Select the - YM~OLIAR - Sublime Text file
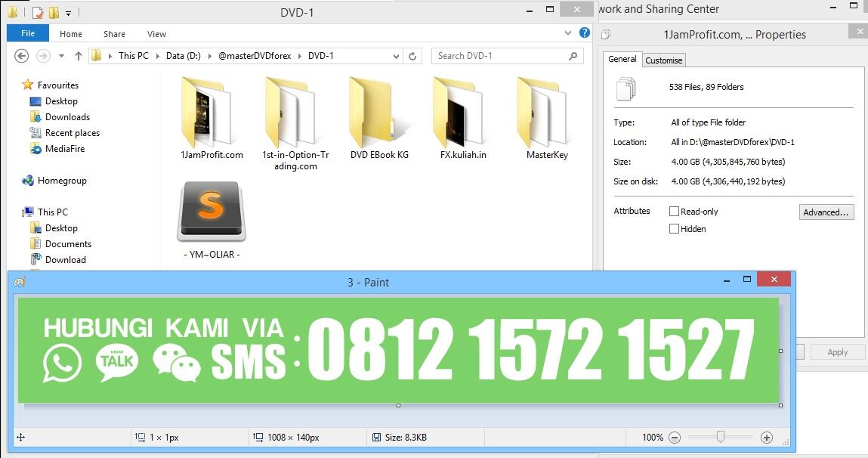The width and height of the screenshot is (868, 458). [x=212, y=220]
